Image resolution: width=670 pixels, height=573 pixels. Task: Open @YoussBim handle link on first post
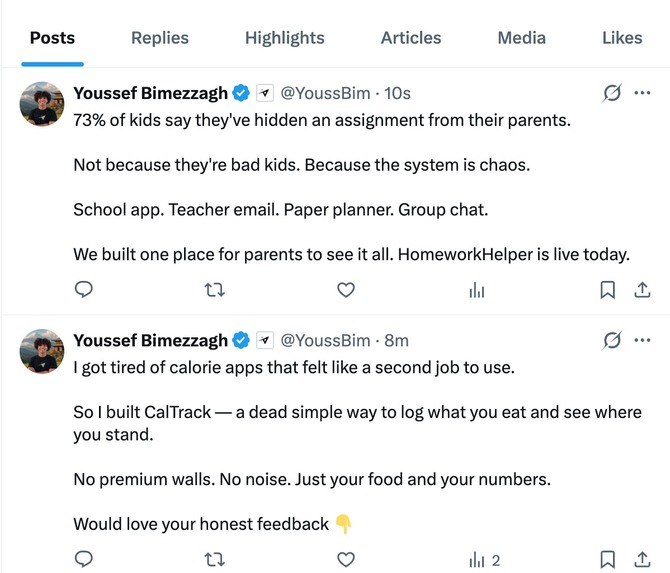point(325,93)
